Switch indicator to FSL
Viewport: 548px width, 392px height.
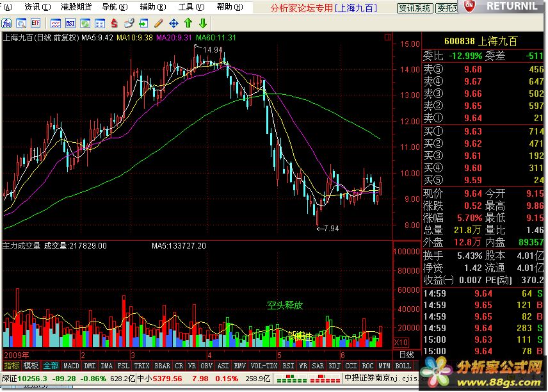[123, 366]
